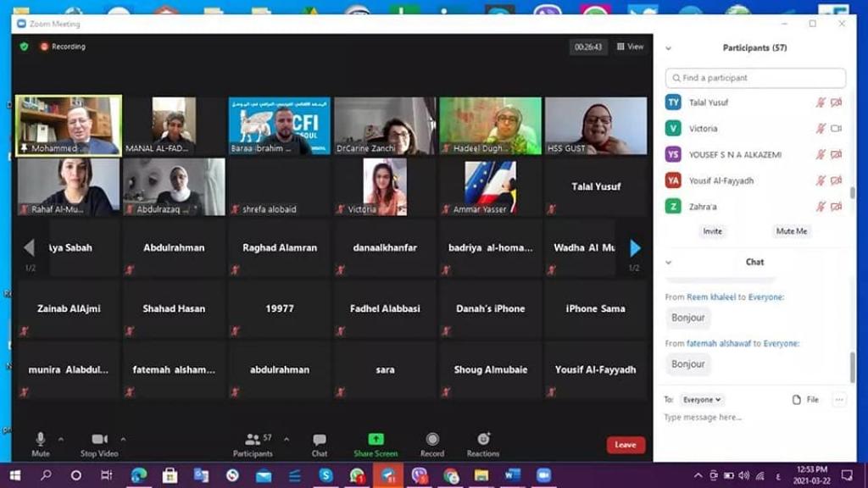The image size is (868, 488).
Task: Toggle the Mute microphone button
Action: (x=40, y=439)
